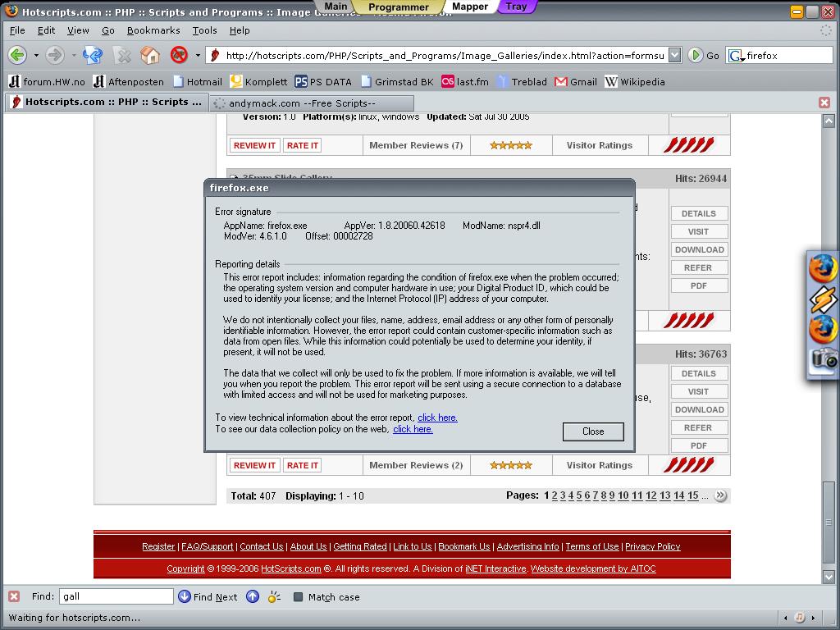Open the Home page icon

tap(150, 55)
